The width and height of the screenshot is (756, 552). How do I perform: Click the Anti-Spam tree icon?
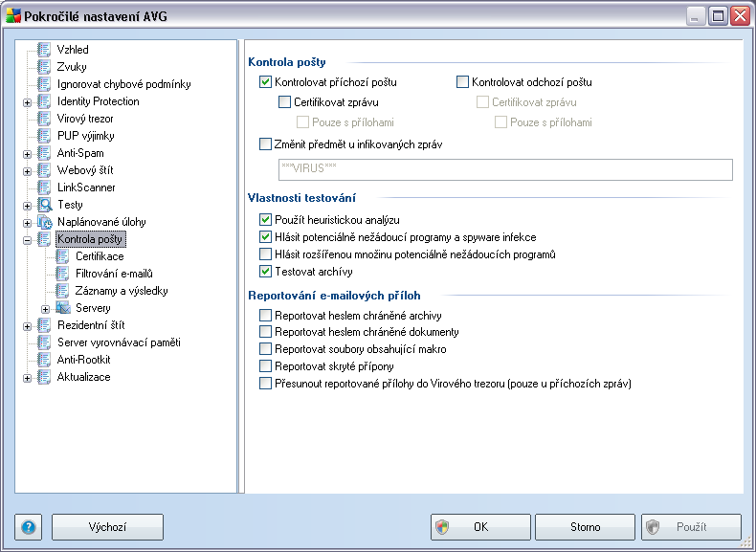(x=44, y=153)
